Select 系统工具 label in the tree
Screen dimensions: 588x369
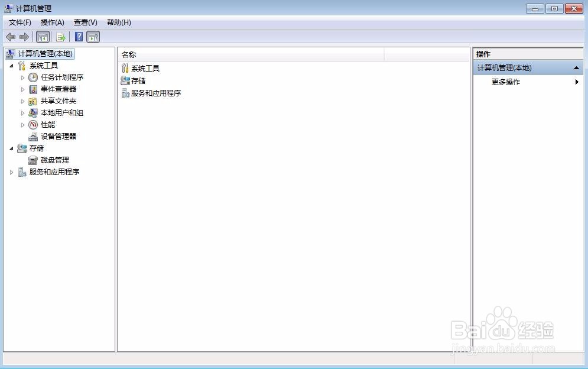tap(44, 66)
